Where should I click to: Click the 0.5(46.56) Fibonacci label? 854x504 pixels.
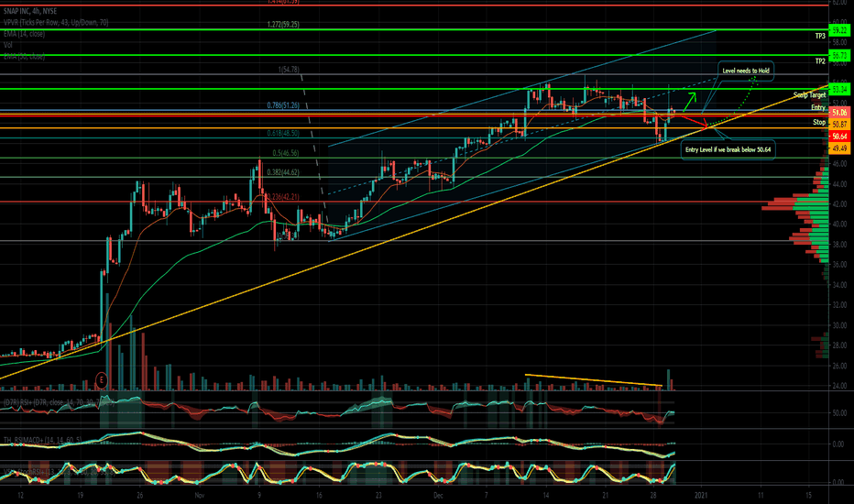point(286,154)
